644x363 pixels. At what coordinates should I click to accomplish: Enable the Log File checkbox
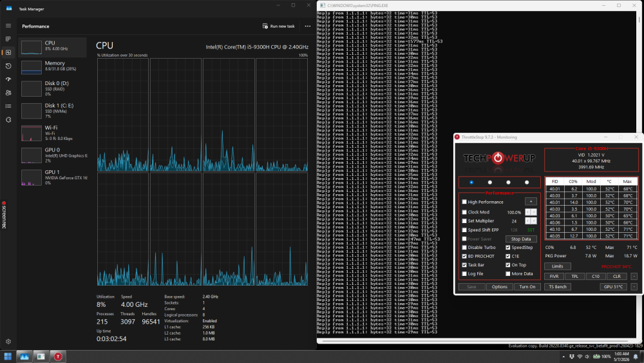click(464, 274)
